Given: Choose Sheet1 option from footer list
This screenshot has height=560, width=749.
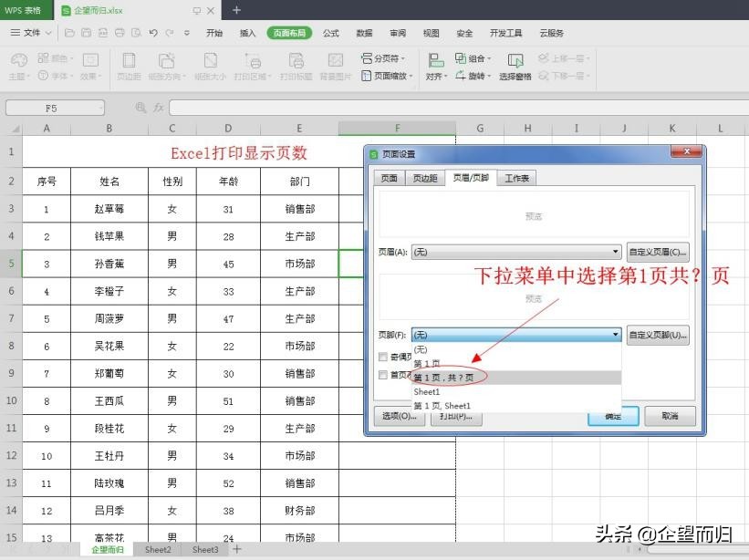Looking at the screenshot, I should [x=516, y=391].
